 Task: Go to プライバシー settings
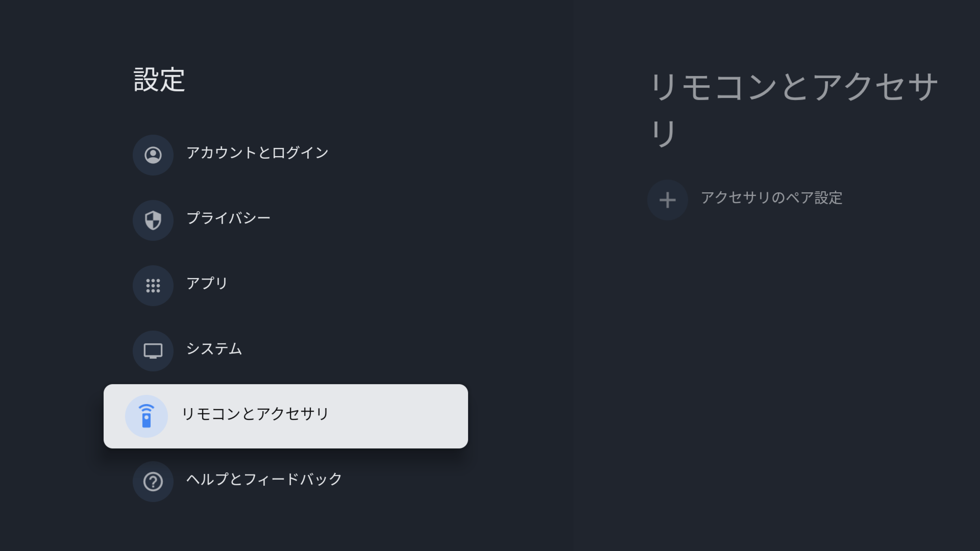click(x=228, y=218)
